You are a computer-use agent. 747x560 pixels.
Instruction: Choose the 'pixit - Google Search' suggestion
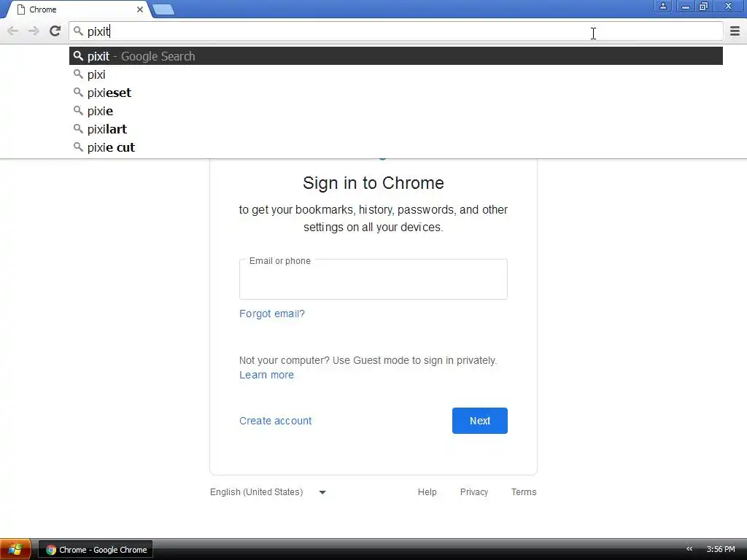396,56
